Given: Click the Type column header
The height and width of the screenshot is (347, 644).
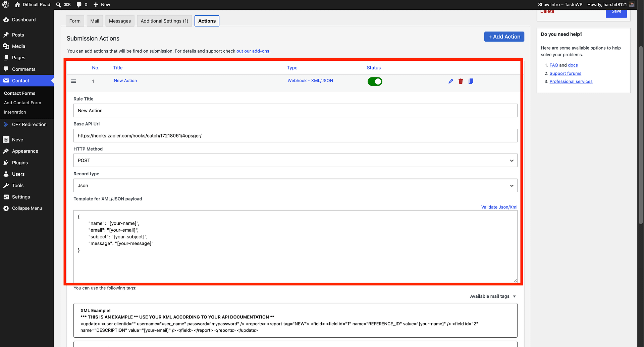Looking at the screenshot, I should pos(292,68).
